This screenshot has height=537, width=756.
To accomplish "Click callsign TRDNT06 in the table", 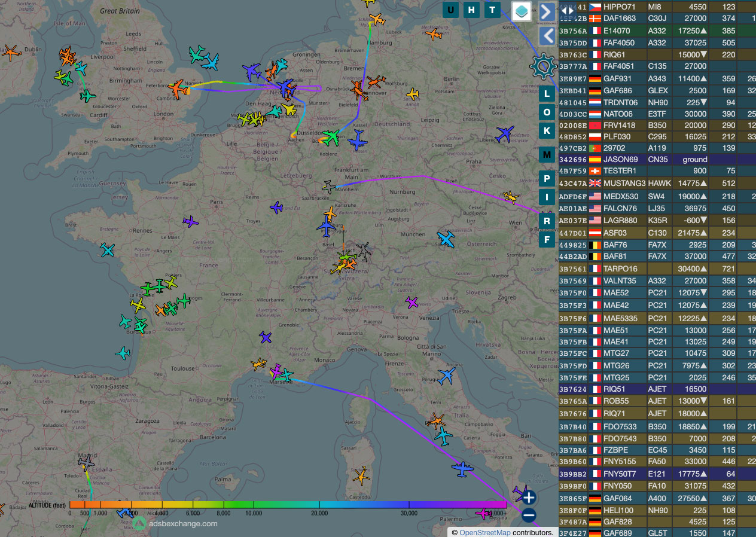I will [621, 102].
